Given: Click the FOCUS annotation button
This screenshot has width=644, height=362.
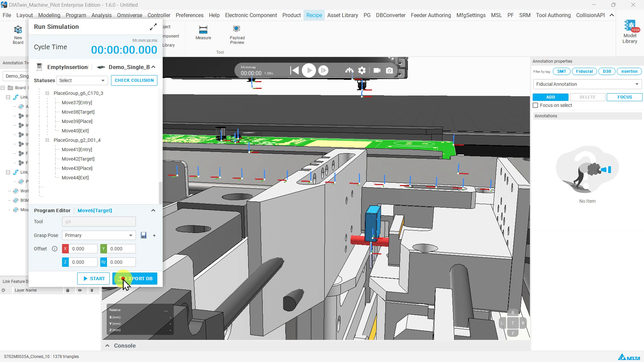Looking at the screenshot, I should click(625, 97).
